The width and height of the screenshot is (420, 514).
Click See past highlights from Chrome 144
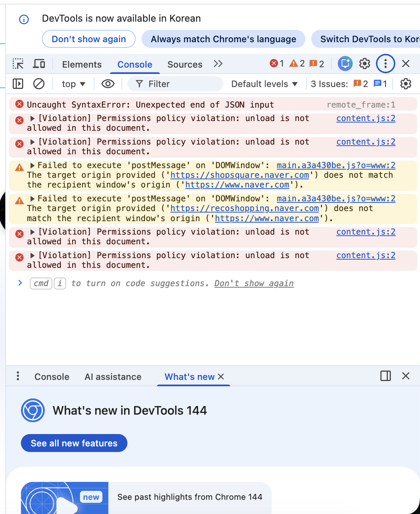point(190,497)
